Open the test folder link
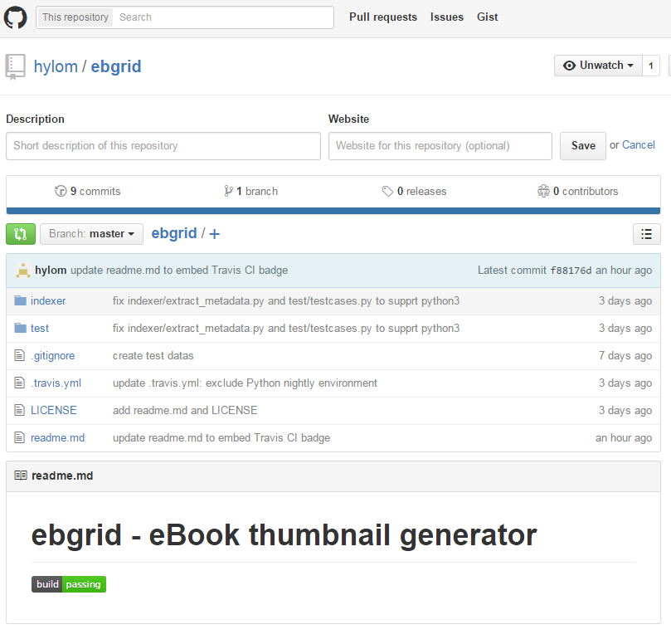 (x=40, y=329)
